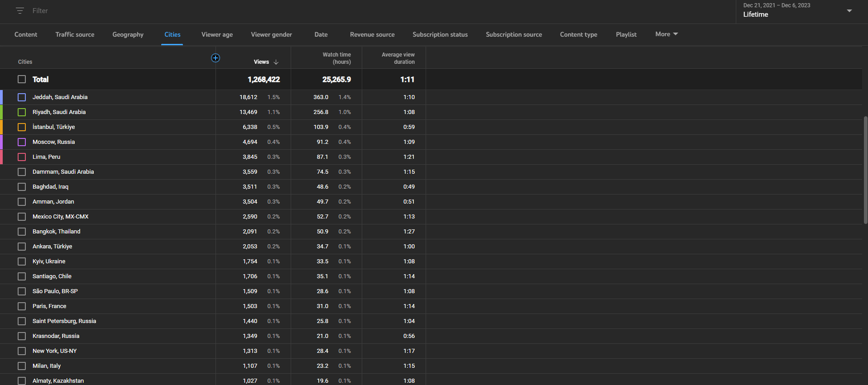868x385 pixels.
Task: Check the Saint Petersburg, Russia checkbox
Action: (22, 321)
